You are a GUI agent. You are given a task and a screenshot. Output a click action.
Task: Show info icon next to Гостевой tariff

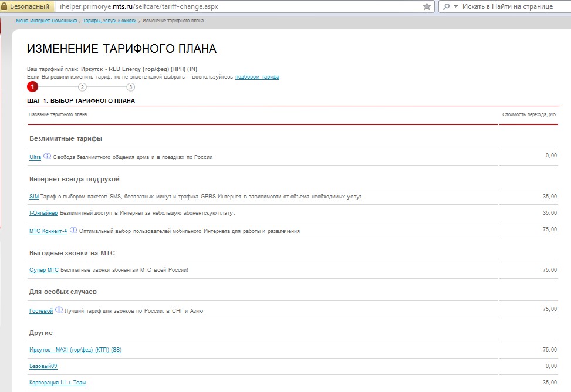point(59,310)
